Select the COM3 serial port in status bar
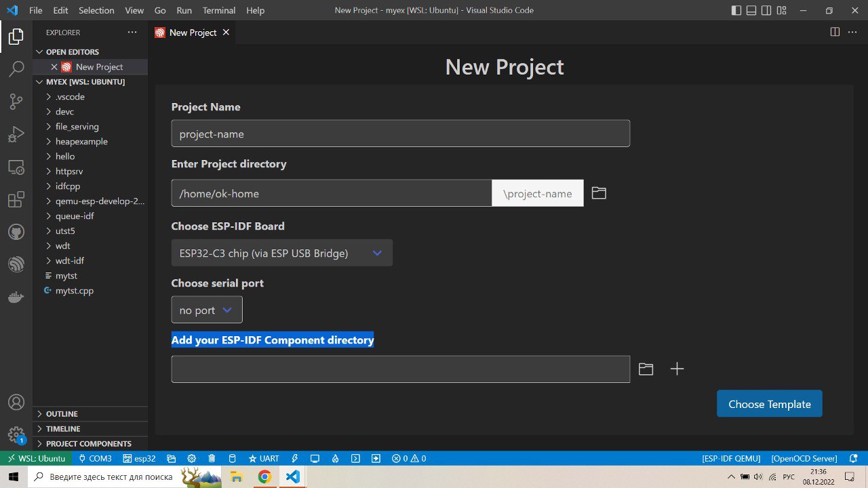The width and height of the screenshot is (868, 488). click(x=95, y=458)
